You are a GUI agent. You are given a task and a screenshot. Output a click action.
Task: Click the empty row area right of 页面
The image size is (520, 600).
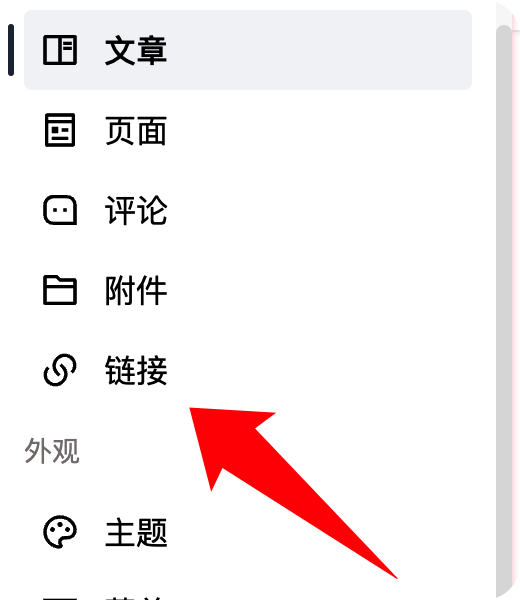tap(319, 130)
